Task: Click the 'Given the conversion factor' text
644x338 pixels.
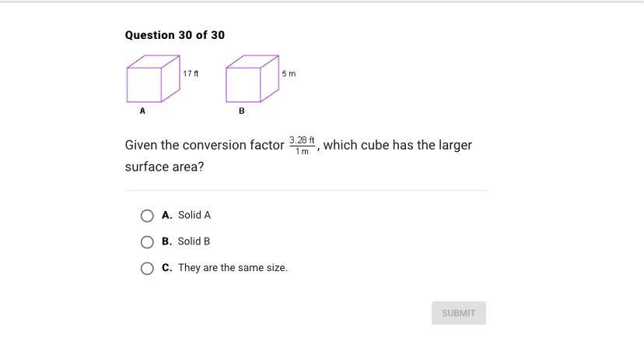Action: pos(205,145)
